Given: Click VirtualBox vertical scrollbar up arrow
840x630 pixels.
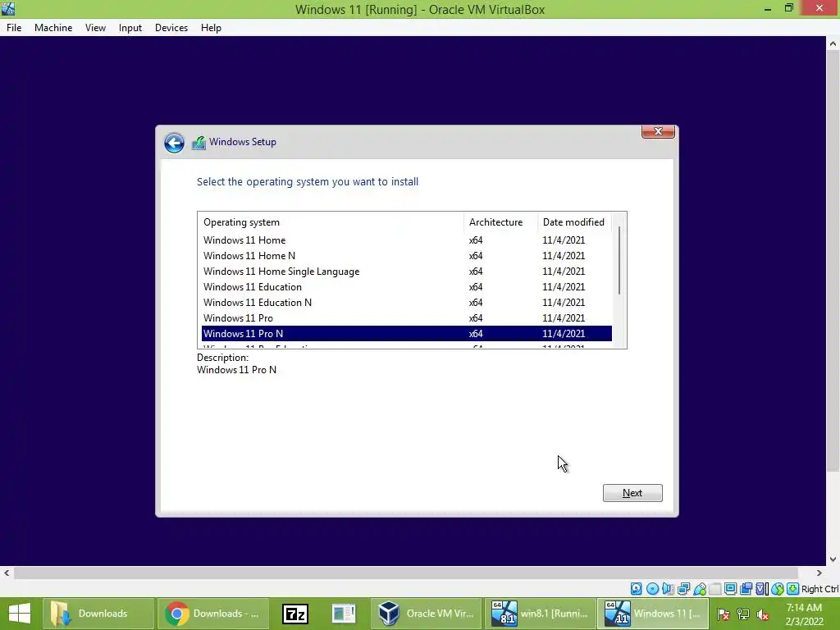Looking at the screenshot, I should [833, 44].
